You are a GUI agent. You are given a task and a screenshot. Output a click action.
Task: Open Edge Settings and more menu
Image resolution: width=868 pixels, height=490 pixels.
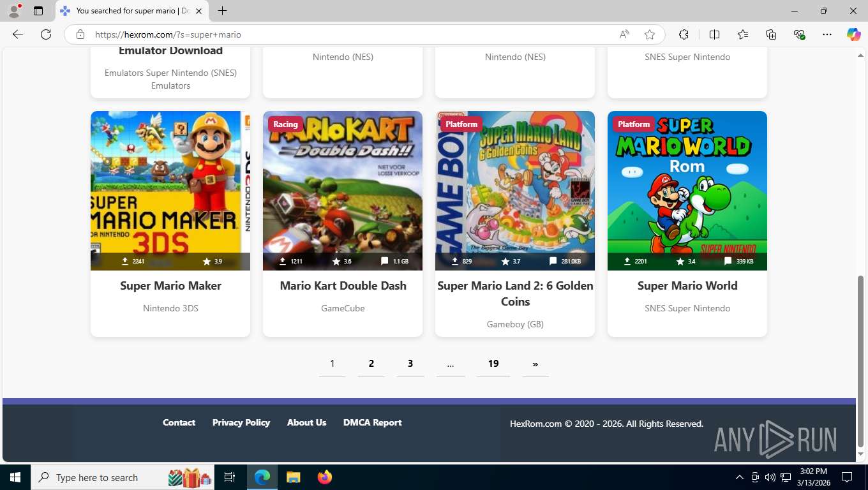pyautogui.click(x=827, y=34)
